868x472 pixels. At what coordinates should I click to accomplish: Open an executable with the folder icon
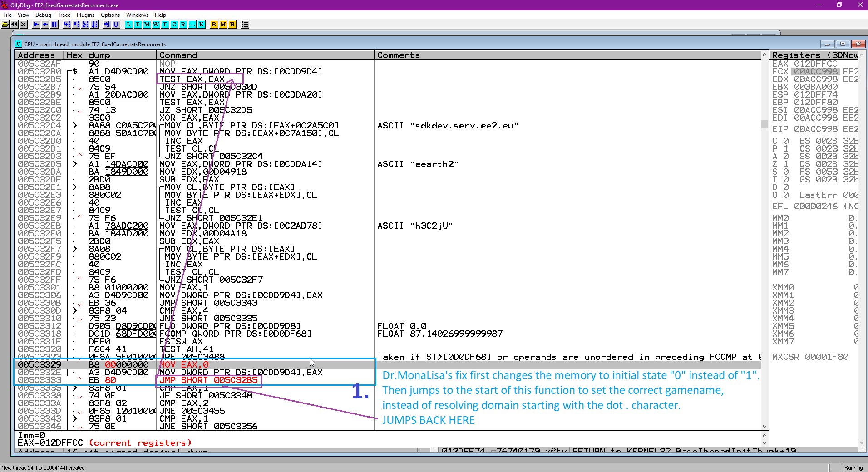tap(5, 25)
